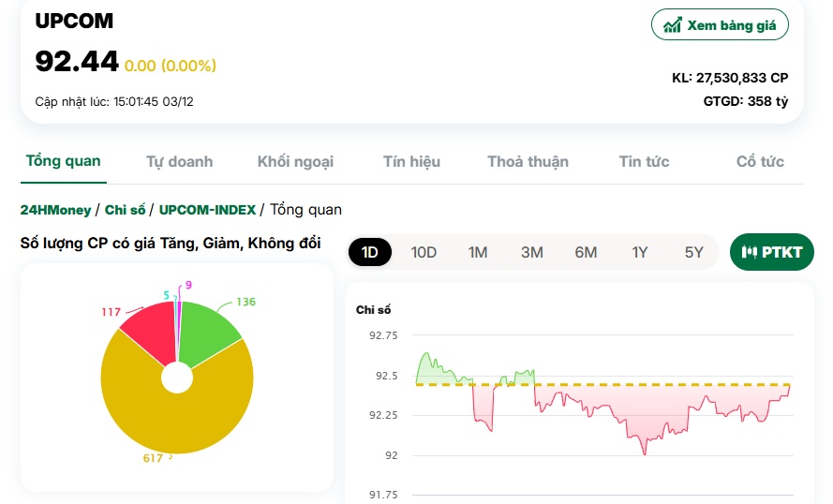Open the Thoả thuận tab
The image size is (833, 504).
point(528,161)
